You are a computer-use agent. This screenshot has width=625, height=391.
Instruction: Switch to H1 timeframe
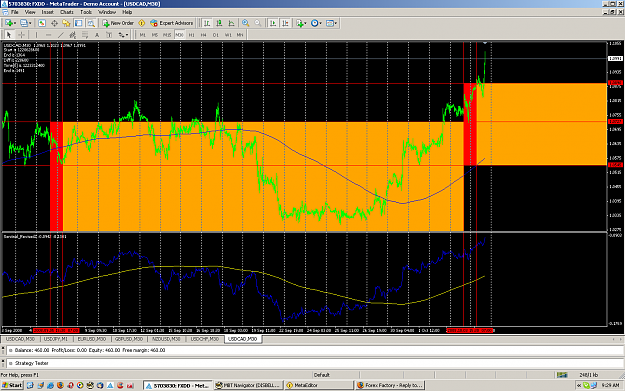[192, 35]
